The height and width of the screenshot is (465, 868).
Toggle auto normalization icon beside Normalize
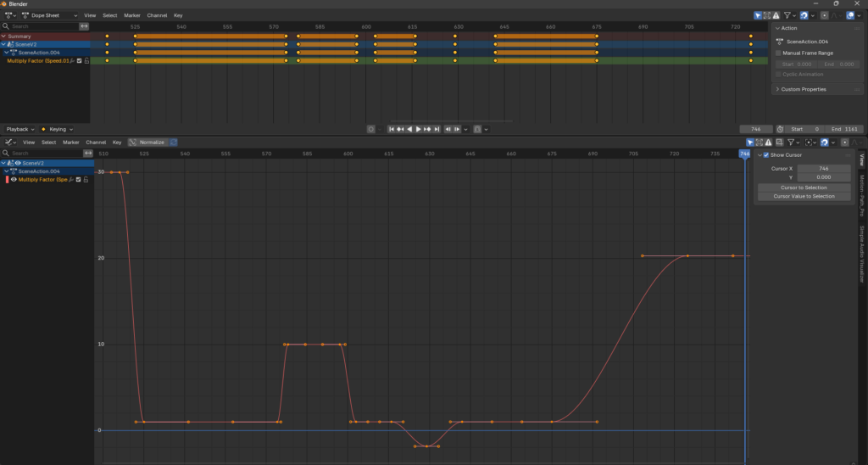pos(173,143)
